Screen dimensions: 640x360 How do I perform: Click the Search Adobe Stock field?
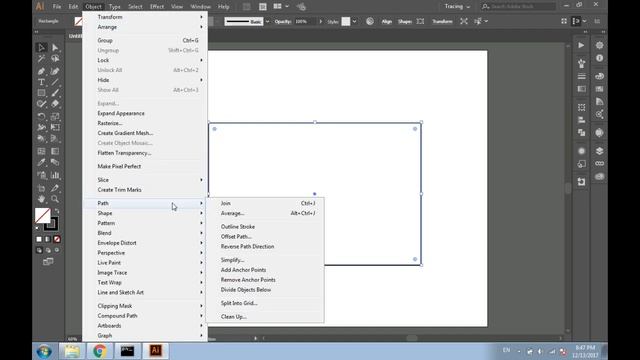tap(518, 7)
